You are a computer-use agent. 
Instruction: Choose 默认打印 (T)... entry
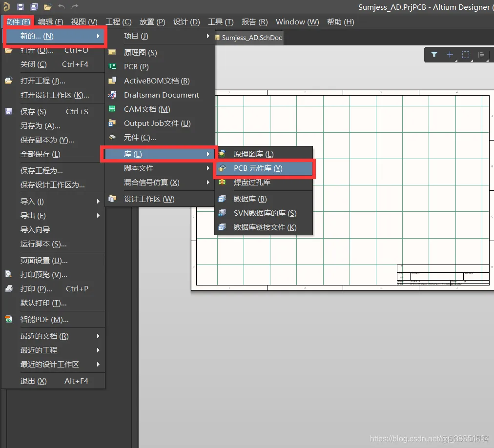pyautogui.click(x=54, y=303)
